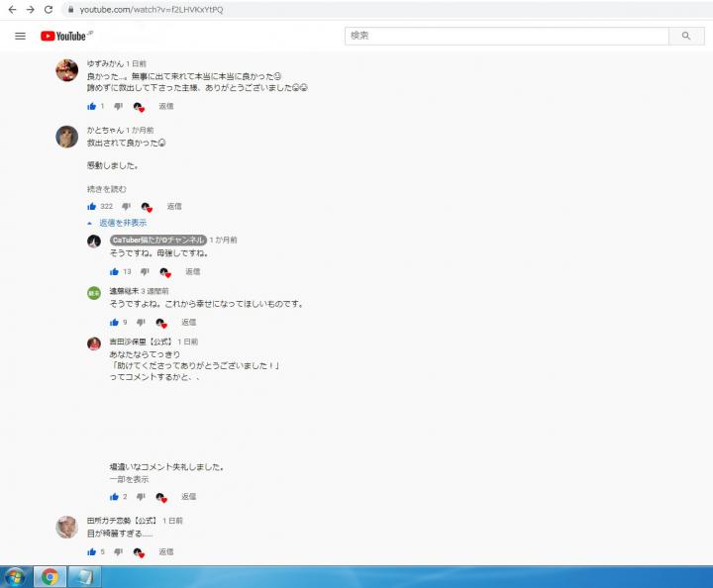Open the Windows Start menu
Image resolution: width=713 pixels, height=588 pixels.
point(16,576)
